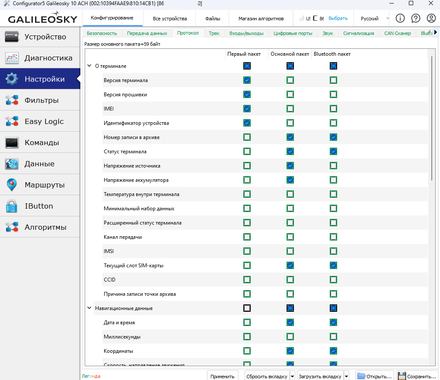The height and width of the screenshot is (380, 440).
Task: Click the help question mark icon
Action: (416, 18)
